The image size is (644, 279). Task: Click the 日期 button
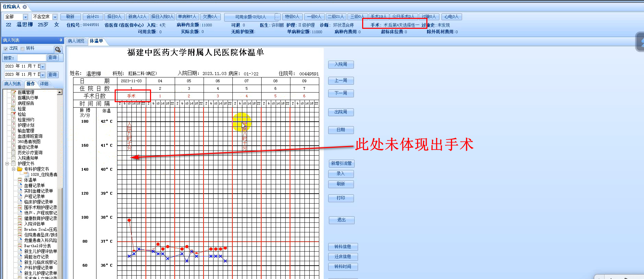click(x=341, y=130)
